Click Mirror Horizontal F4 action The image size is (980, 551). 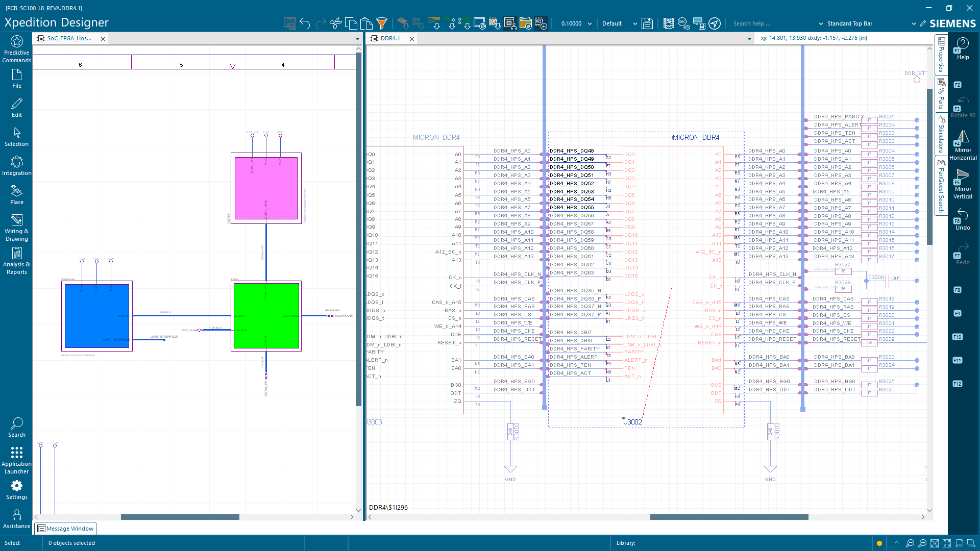(963, 146)
